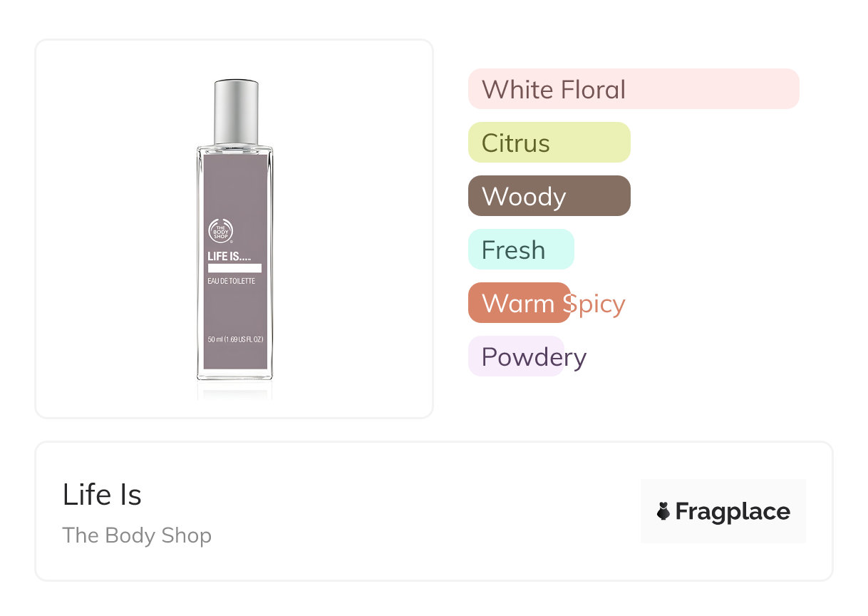Click the Fragplace logo wordmark

point(732,511)
